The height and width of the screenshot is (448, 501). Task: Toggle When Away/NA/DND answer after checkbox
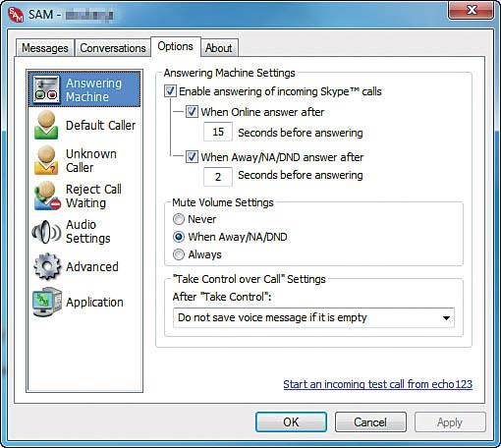[x=192, y=157]
